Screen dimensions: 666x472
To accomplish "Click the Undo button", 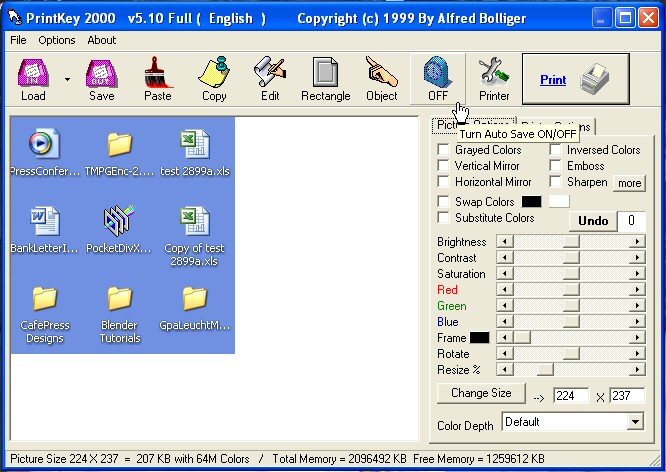I will click(x=593, y=221).
